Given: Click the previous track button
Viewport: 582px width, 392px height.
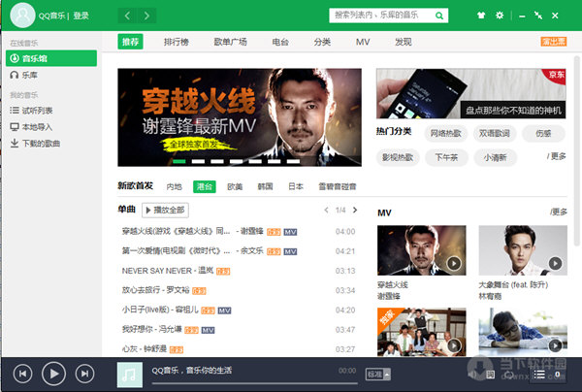Looking at the screenshot, I should [22, 374].
